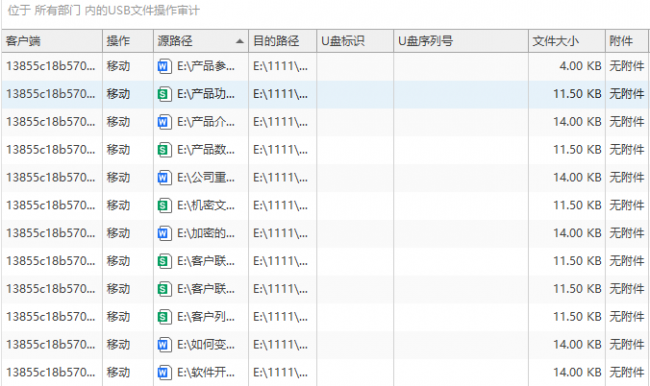
Task: Click the Word file icon for E:\加密的...
Action: [164, 233]
